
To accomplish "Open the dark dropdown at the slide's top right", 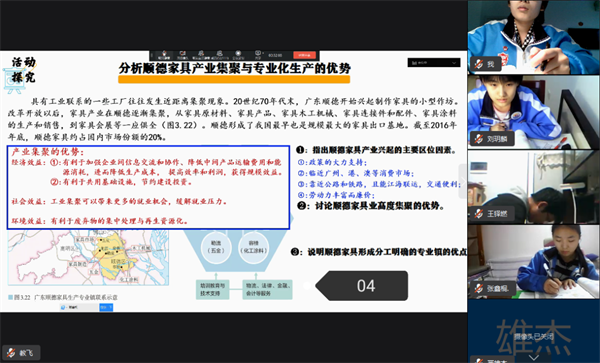I will 434,63.
